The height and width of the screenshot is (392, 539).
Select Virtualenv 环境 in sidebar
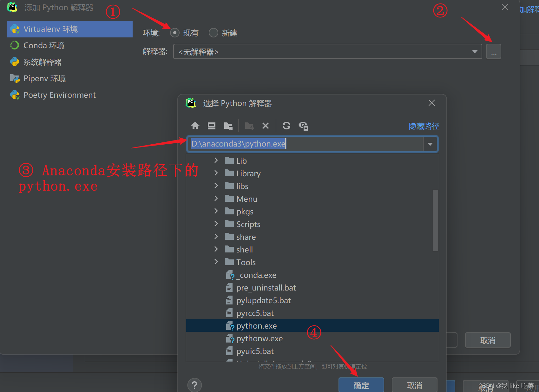click(70, 29)
